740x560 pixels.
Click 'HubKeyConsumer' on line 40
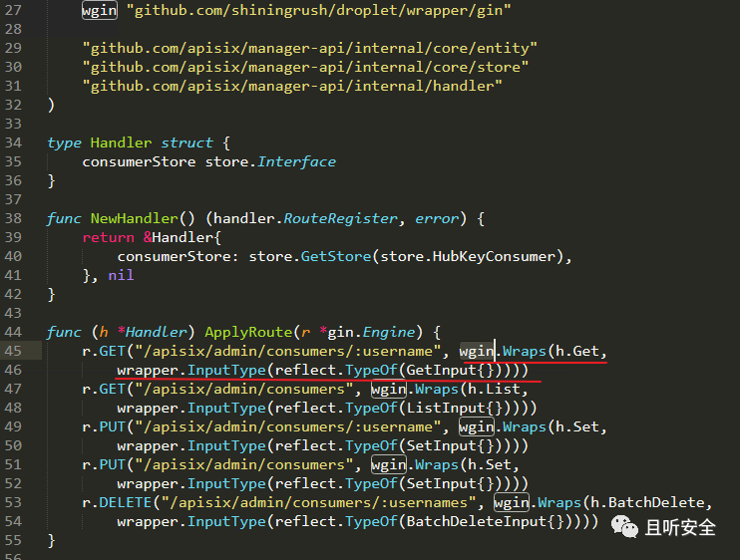click(x=494, y=256)
